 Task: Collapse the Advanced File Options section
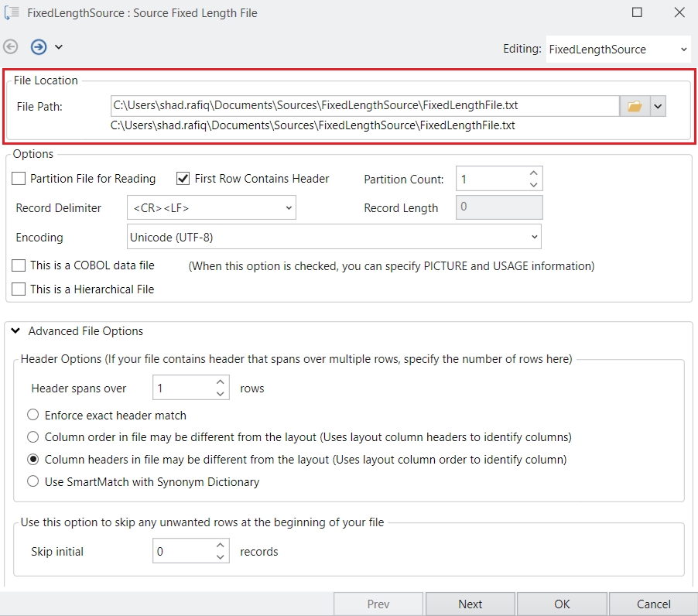coord(15,331)
